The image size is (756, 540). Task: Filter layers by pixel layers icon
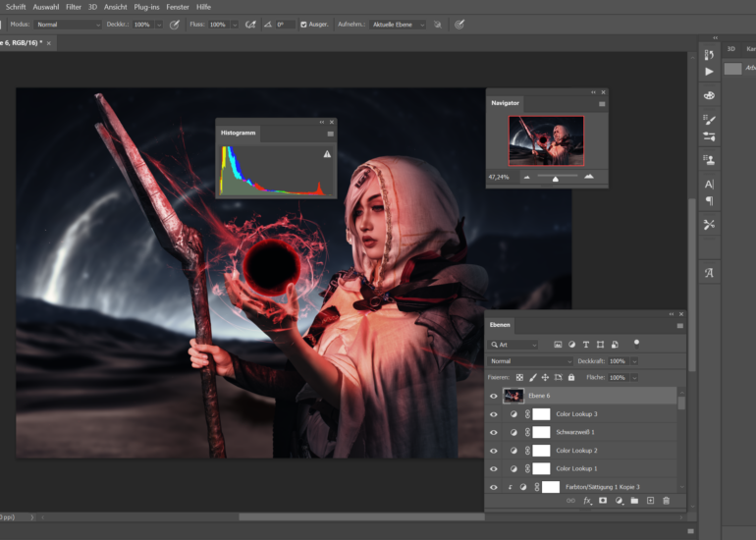click(558, 345)
